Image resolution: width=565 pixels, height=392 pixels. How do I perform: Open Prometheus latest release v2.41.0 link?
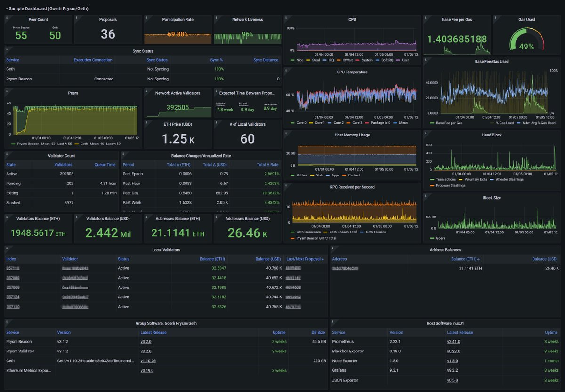[x=453, y=342]
